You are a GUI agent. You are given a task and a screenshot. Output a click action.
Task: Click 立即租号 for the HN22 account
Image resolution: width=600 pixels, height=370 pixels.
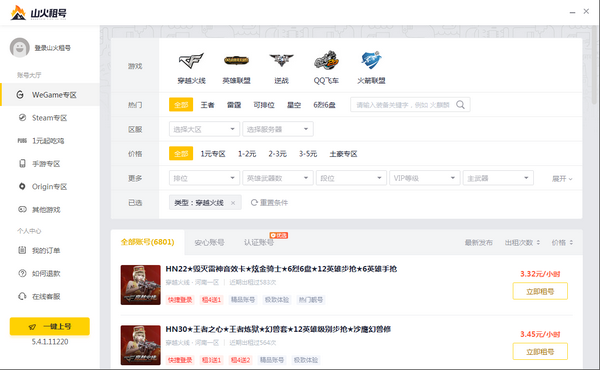(x=540, y=292)
